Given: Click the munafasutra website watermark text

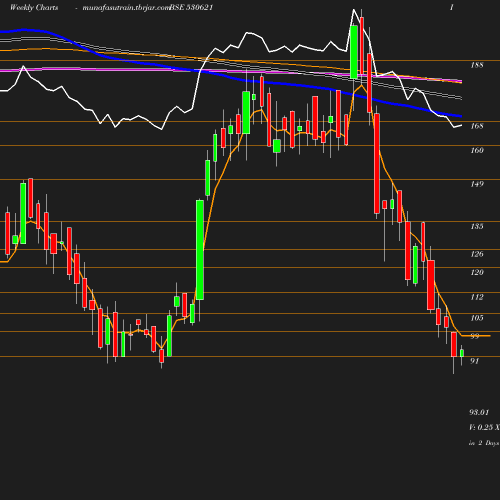Looking at the screenshot, I should [126, 8].
